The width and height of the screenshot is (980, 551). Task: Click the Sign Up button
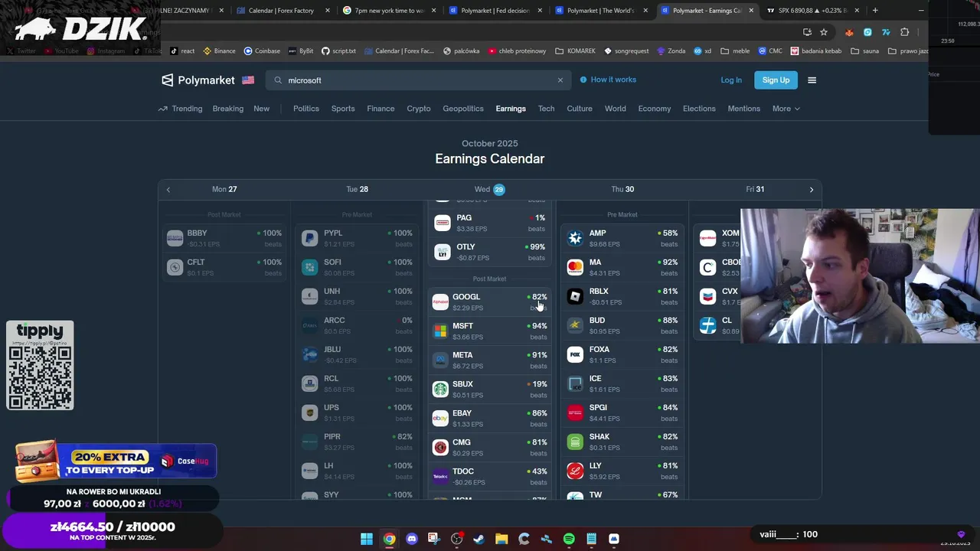[776, 80]
